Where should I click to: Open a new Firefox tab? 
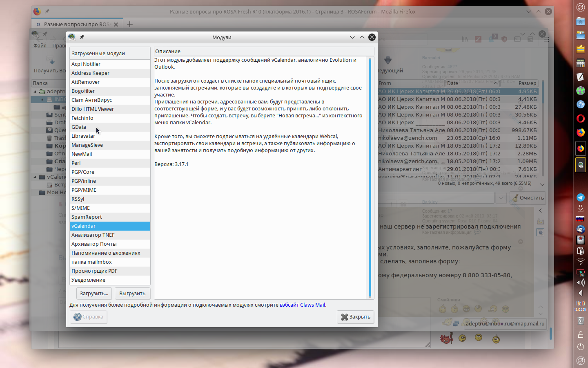[x=130, y=24]
